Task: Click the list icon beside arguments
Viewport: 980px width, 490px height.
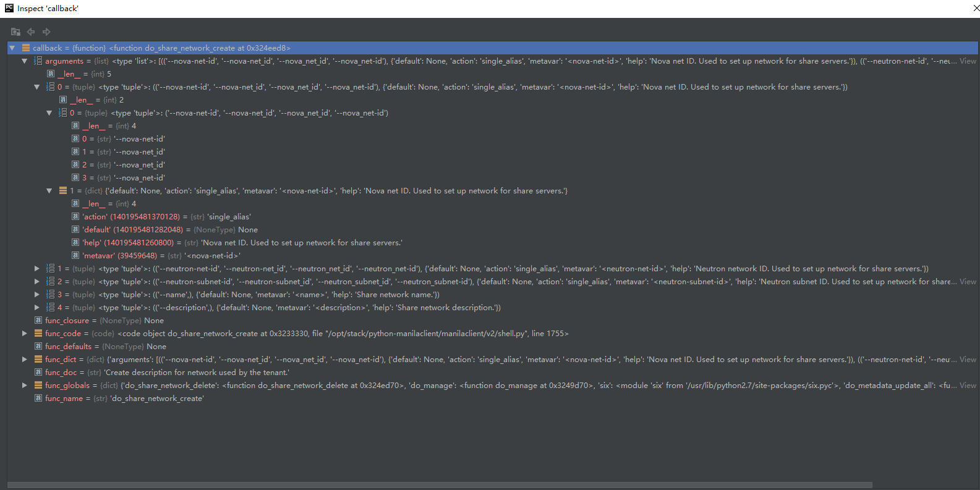Action: click(38, 61)
